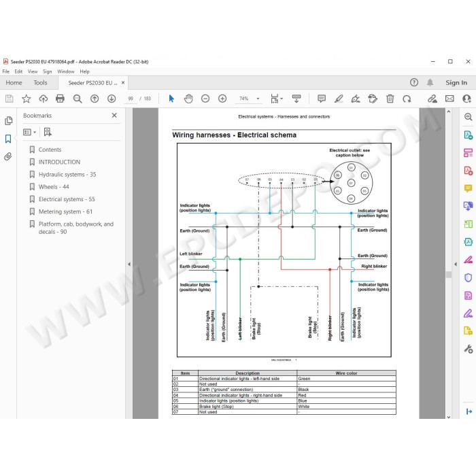
Task: Go to previous page arrow
Action: coord(95,99)
